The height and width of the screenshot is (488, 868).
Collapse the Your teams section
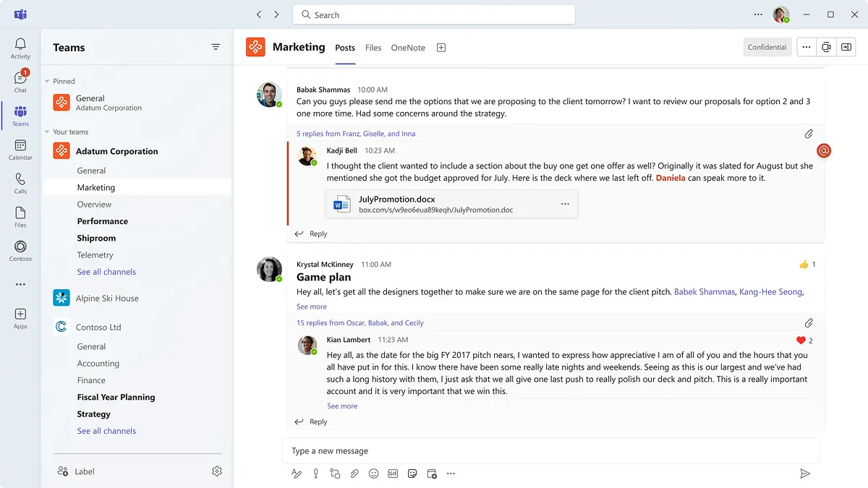tap(47, 132)
